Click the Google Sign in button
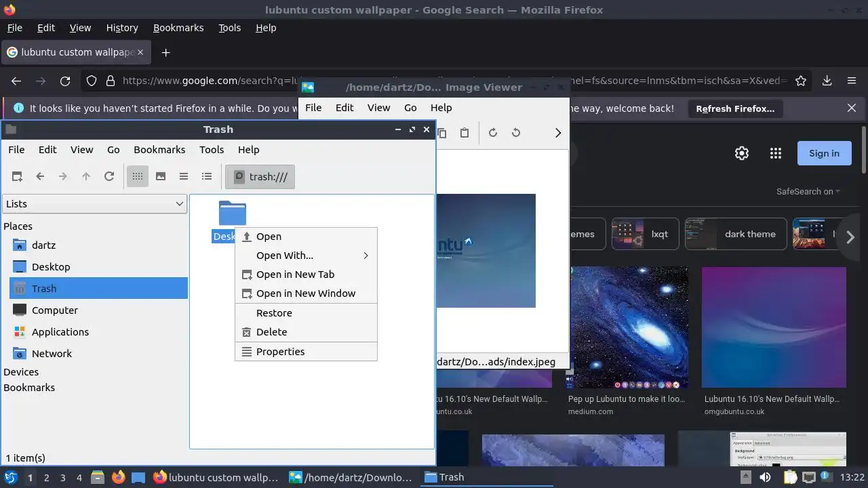The height and width of the screenshot is (488, 868). click(824, 153)
